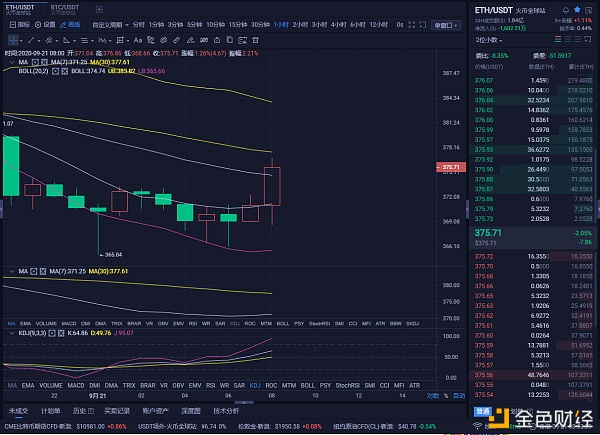The width and height of the screenshot is (600, 435).
Task: Select StochRSI in bottom indicator bar
Action: point(347,386)
